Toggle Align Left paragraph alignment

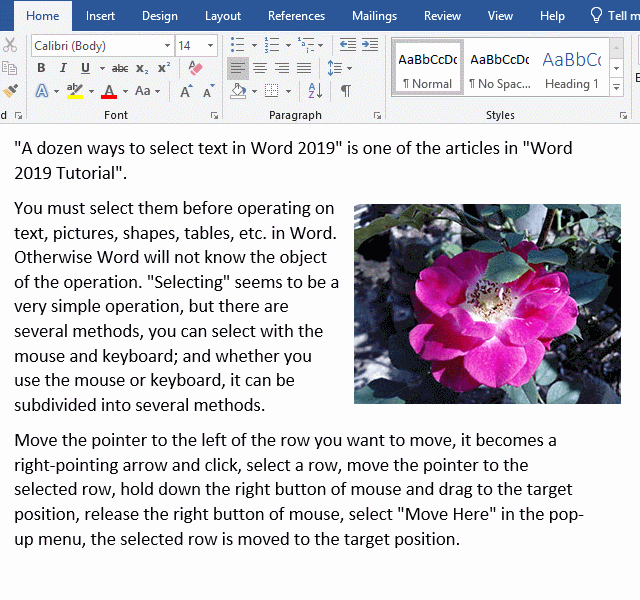pos(238,68)
